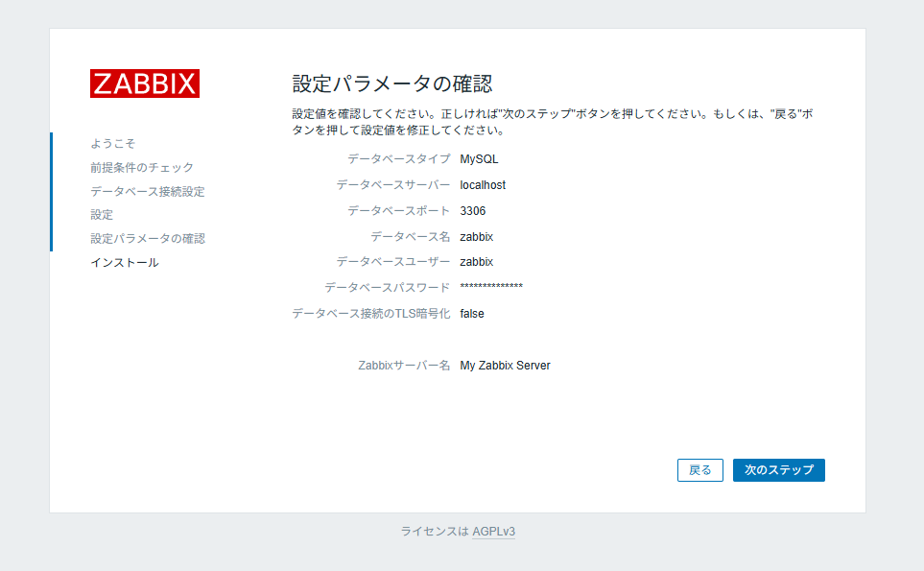Click the 次のステップ button
The width and height of the screenshot is (924, 571).
click(x=778, y=470)
